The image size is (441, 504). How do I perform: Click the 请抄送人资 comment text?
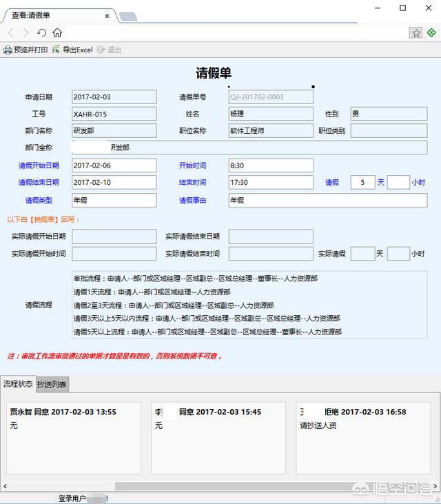(x=318, y=425)
